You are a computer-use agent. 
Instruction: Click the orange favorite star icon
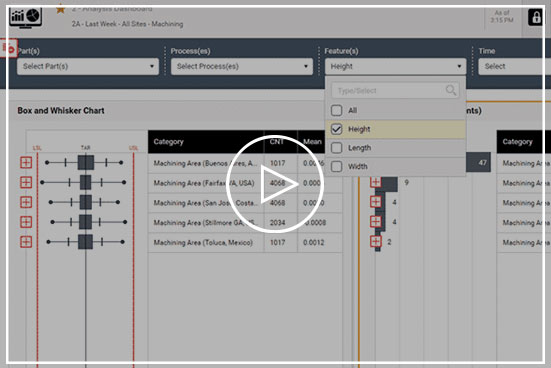(60, 9)
